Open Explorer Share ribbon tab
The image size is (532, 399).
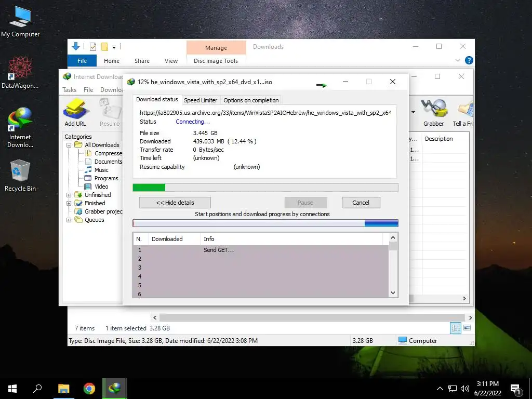(x=142, y=61)
